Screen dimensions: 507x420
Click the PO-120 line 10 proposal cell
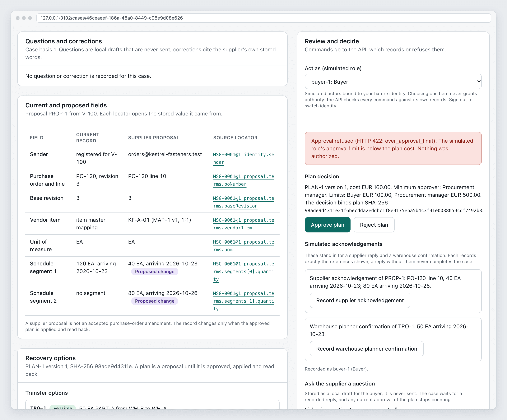tap(147, 176)
